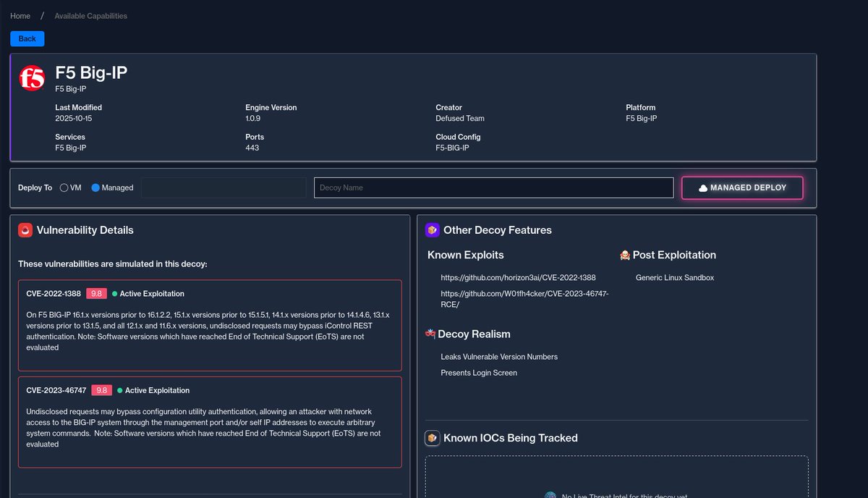The width and height of the screenshot is (868, 498).
Task: Click Leaks Vulnerable Version Numbers text
Action: (499, 357)
